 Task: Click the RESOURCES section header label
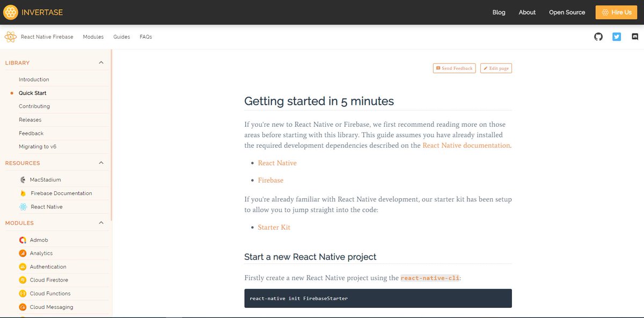tap(23, 163)
